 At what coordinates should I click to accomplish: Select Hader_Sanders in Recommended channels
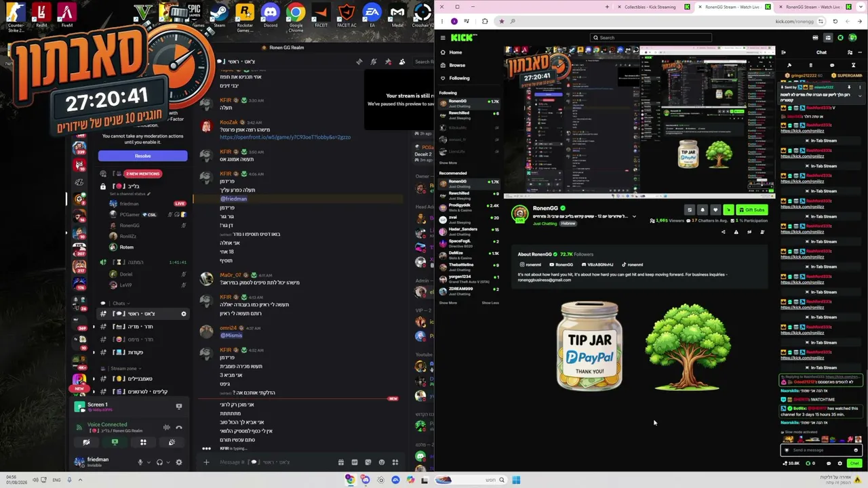click(x=470, y=231)
